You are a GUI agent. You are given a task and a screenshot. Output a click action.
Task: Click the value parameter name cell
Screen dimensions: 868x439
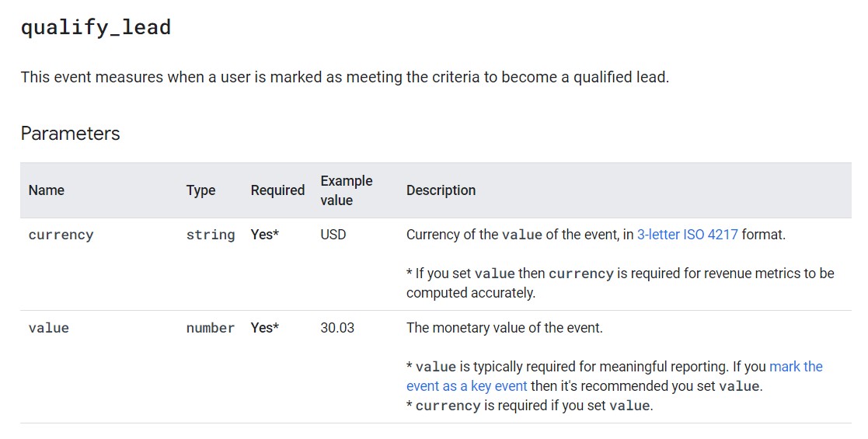point(49,328)
